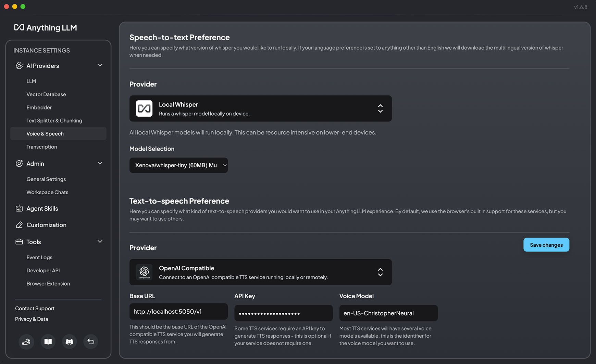Collapse the AI Providers section chevron
The height and width of the screenshot is (364, 596).
coord(100,65)
